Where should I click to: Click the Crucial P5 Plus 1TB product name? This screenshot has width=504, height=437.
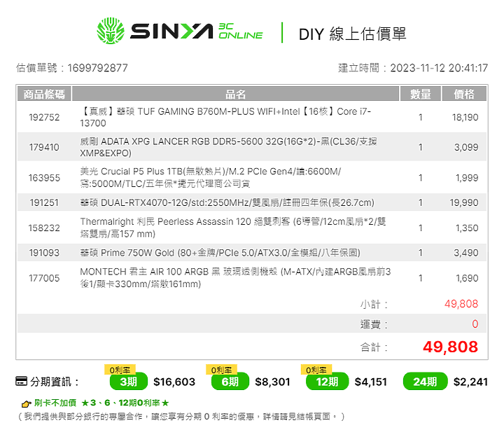[x=211, y=177]
